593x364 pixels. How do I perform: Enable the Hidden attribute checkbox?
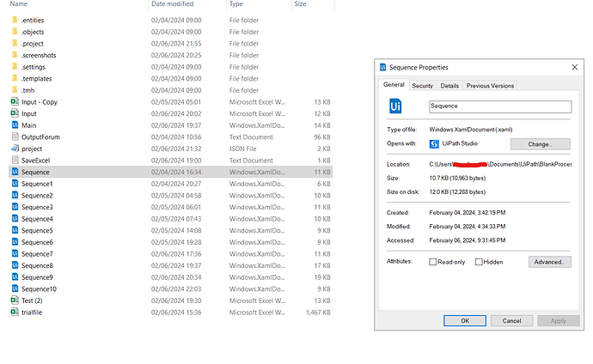point(479,262)
